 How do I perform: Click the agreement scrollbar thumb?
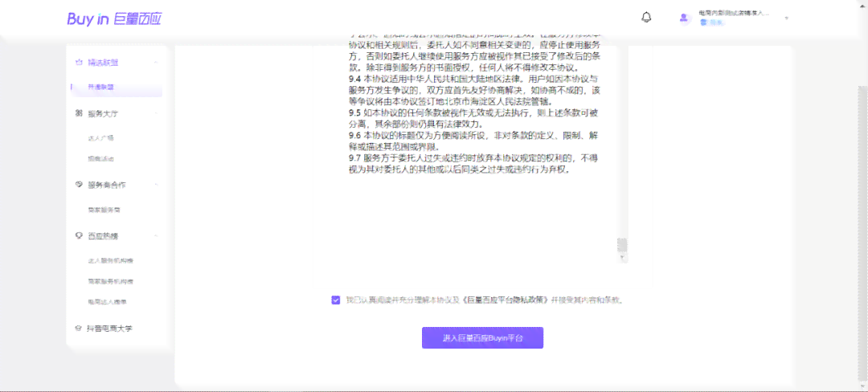[x=622, y=246]
